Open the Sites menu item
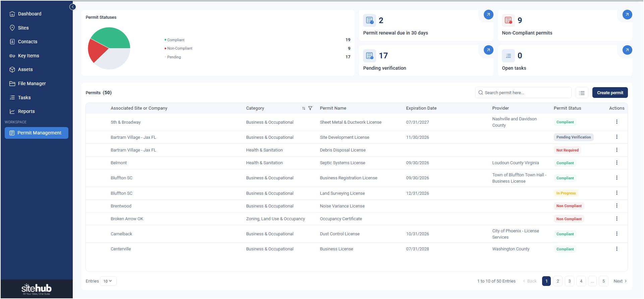Image resolution: width=644 pixels, height=299 pixels. tap(23, 28)
